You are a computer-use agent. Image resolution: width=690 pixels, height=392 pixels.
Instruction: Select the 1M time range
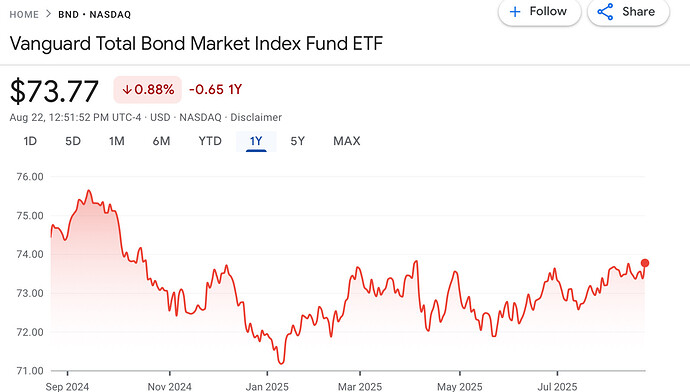(x=117, y=141)
